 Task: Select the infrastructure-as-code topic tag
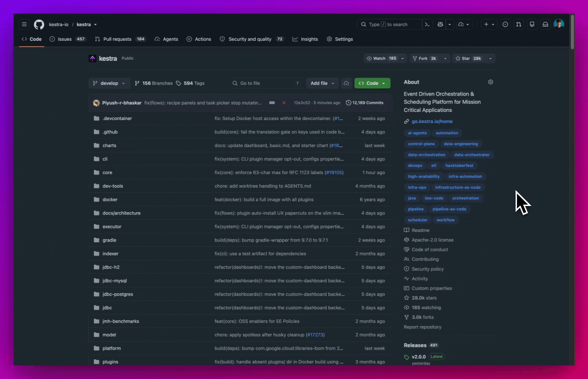(x=458, y=187)
